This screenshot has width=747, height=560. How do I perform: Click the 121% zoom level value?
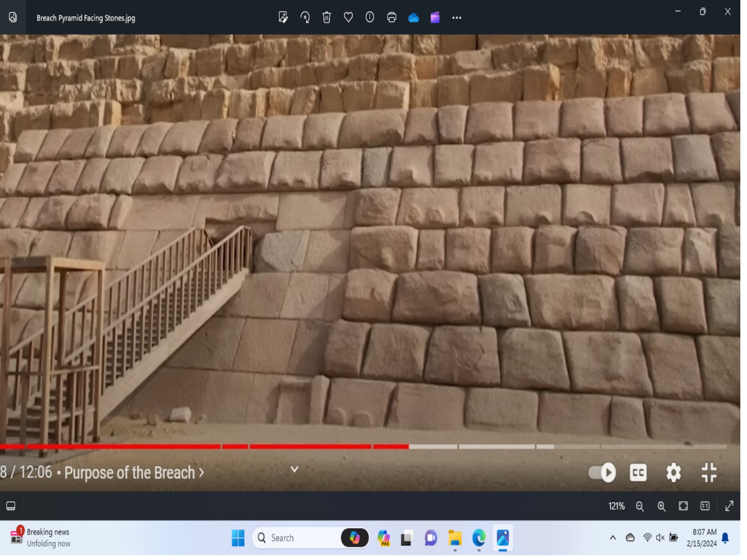pyautogui.click(x=622, y=510)
